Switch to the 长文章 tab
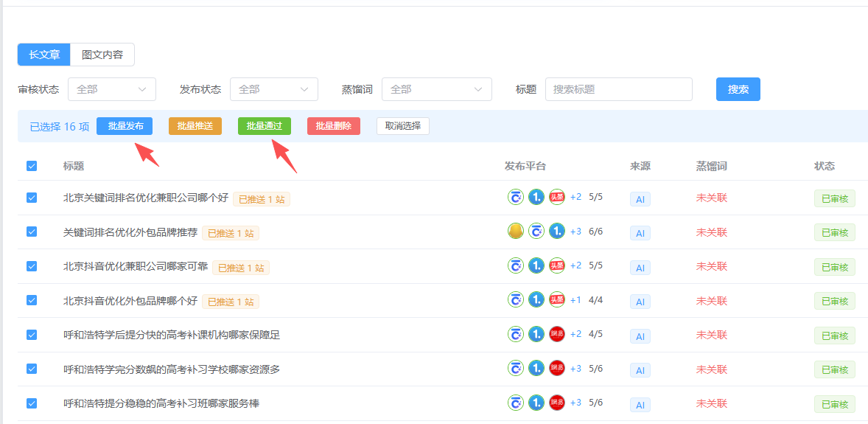The height and width of the screenshot is (424, 868). (x=44, y=55)
